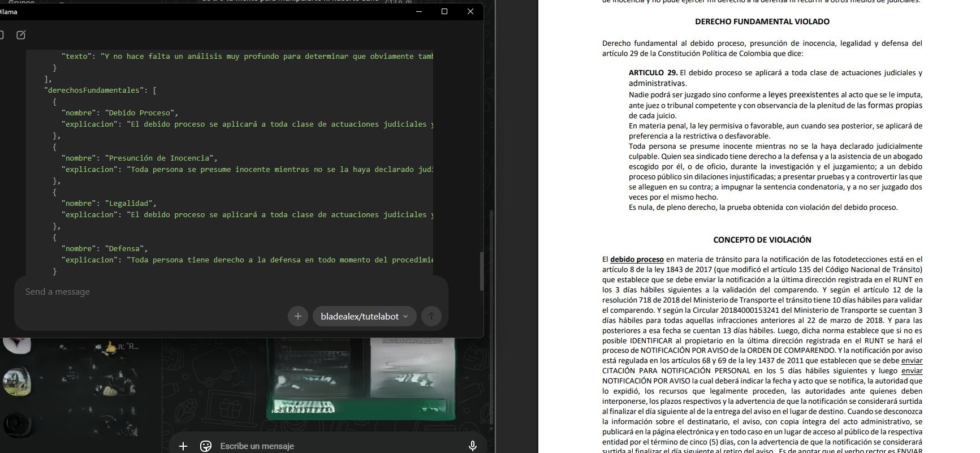Minimize the Ollama window
Image resolution: width=980 pixels, height=453 pixels.
click(x=419, y=11)
